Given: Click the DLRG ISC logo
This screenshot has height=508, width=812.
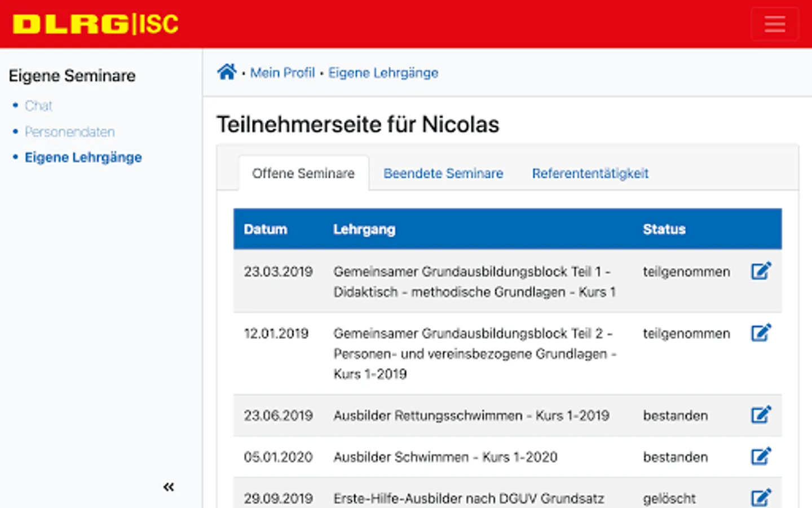Looking at the screenshot, I should pos(96,24).
